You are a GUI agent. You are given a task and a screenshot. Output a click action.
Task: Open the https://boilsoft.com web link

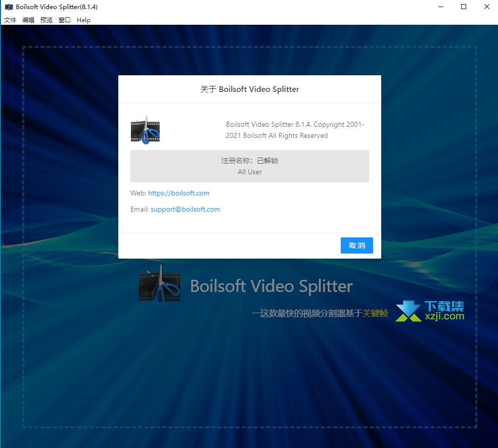click(x=179, y=193)
